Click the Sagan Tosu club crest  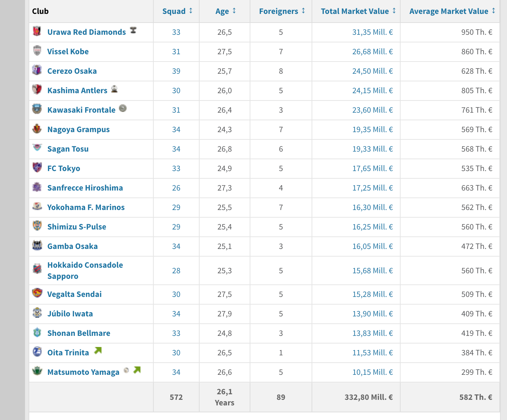[37, 148]
